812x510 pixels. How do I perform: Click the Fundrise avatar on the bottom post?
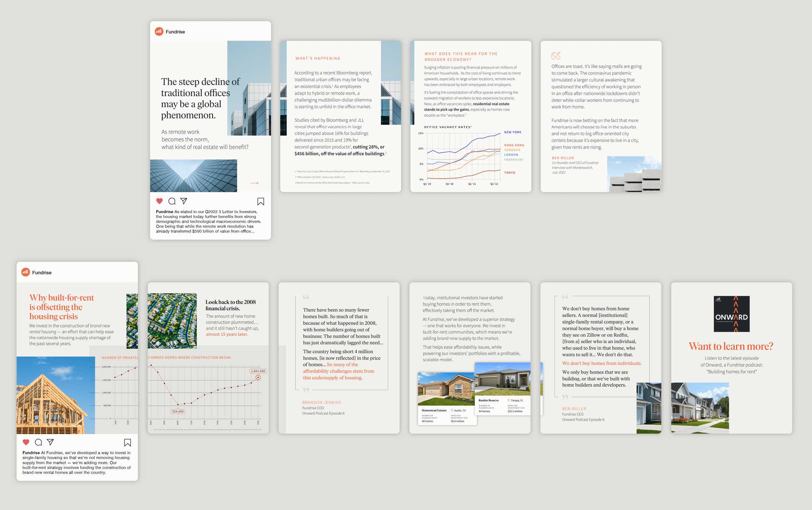(x=26, y=272)
